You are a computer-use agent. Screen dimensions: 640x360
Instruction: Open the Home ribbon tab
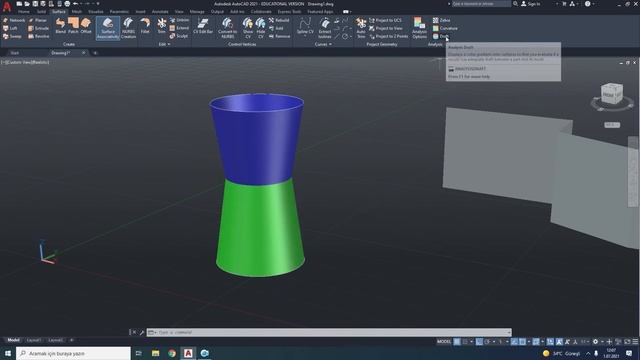(x=24, y=11)
